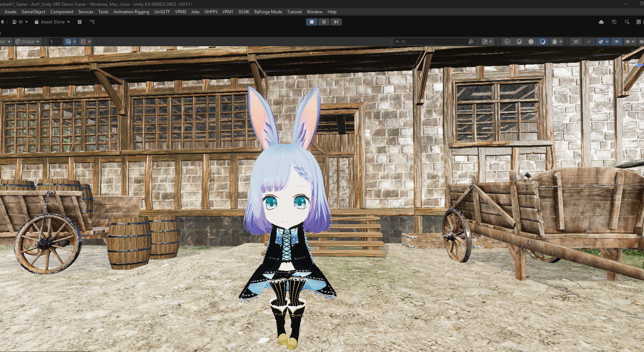Click the grid snap value field
Image resolution: width=644 pixels, height=352 pixels.
[x=55, y=42]
